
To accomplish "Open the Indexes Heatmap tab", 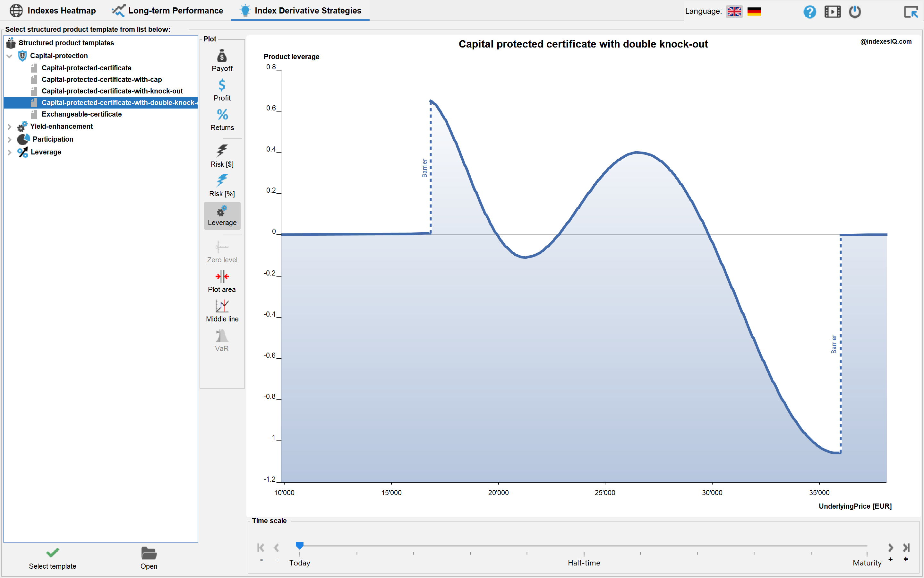I will click(x=53, y=11).
